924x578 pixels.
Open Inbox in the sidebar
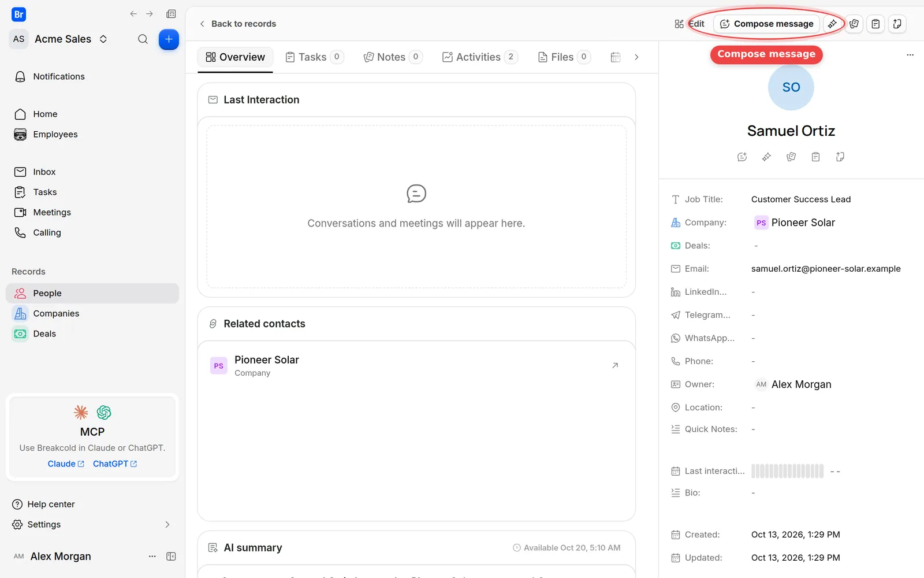92,172
